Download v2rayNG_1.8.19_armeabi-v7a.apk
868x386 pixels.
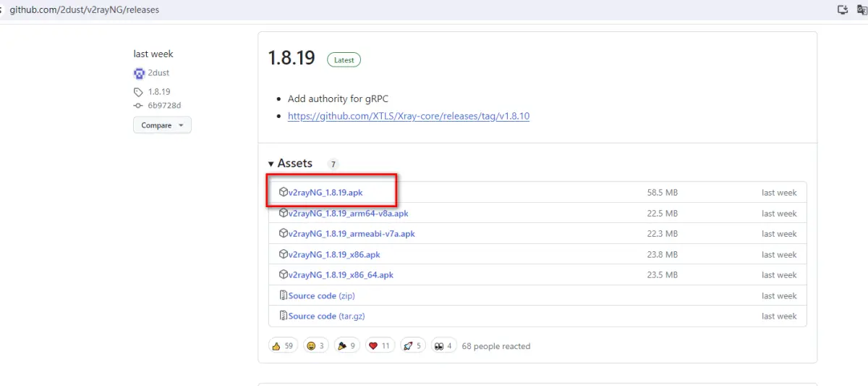[x=352, y=234]
